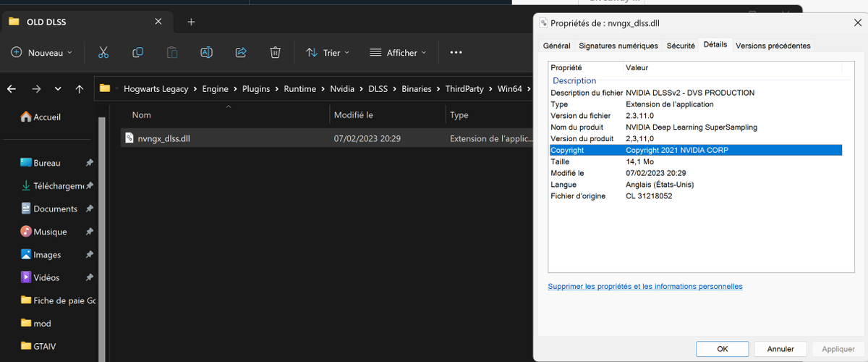
Task: Click the Fiche de paie folder icon
Action: pyautogui.click(x=26, y=300)
